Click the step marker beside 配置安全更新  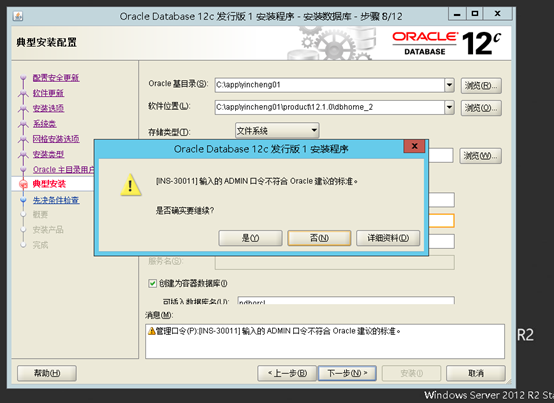[23, 78]
